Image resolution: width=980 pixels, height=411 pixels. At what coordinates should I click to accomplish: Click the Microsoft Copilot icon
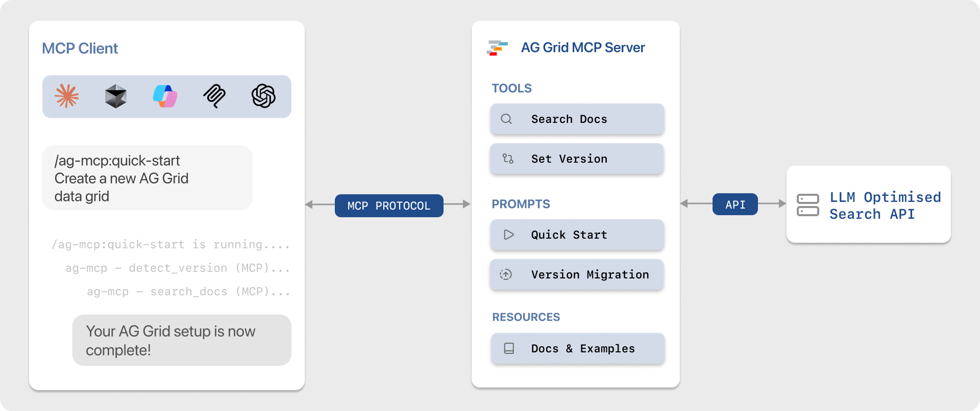[165, 96]
